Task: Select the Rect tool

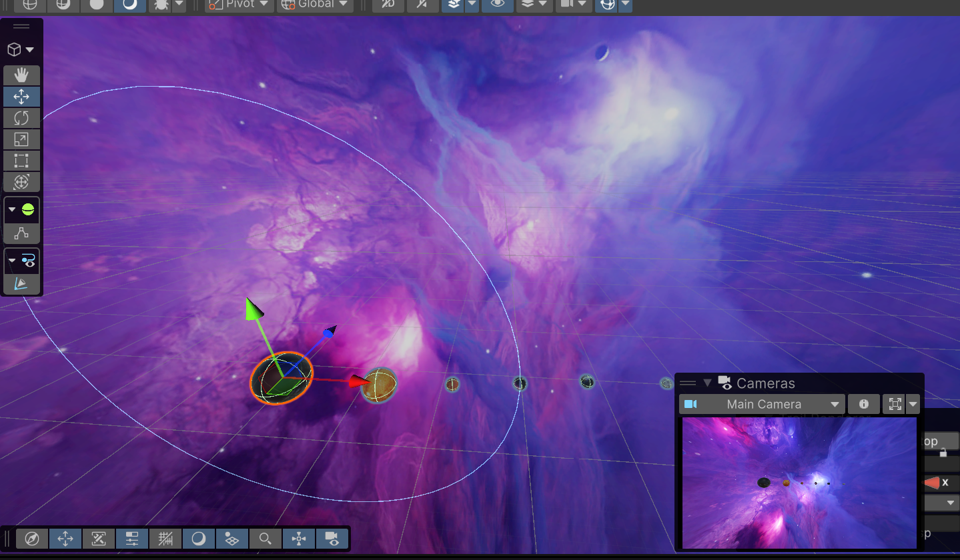Action: click(21, 161)
